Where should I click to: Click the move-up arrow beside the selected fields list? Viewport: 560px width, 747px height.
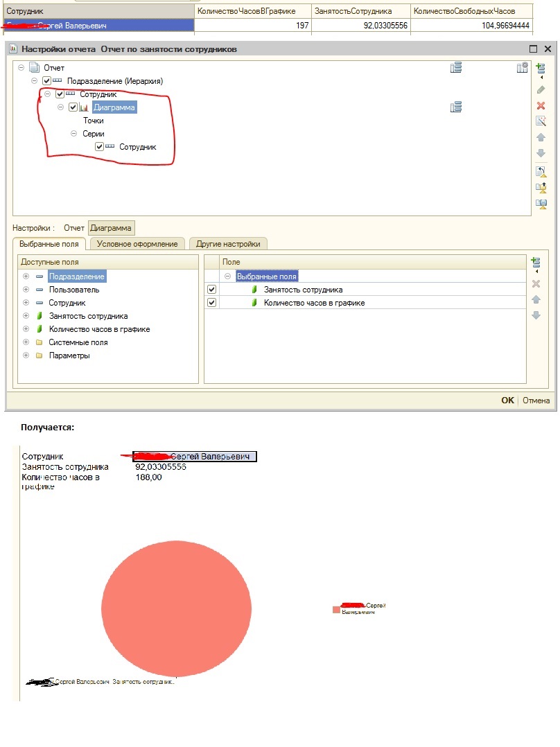click(536, 299)
